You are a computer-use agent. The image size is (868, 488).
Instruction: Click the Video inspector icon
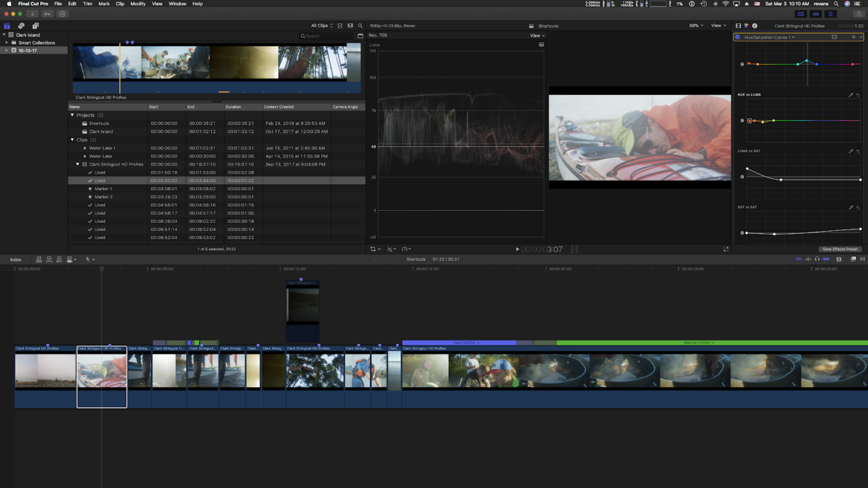click(x=738, y=25)
